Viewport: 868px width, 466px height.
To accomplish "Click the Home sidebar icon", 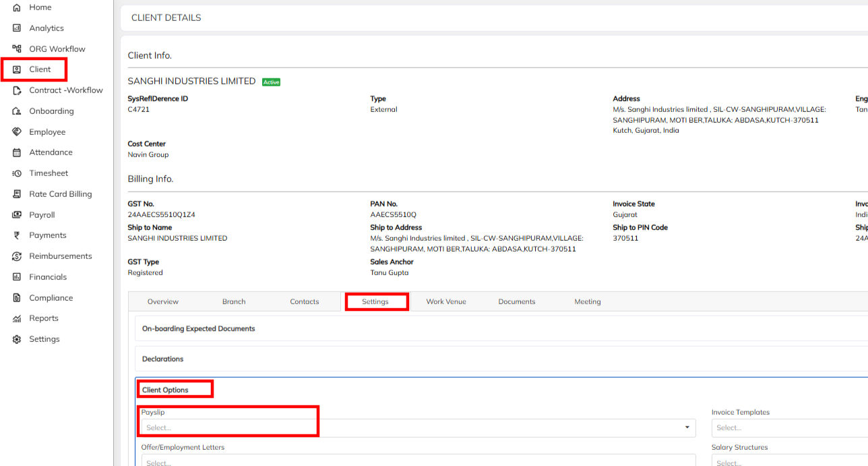I will [17, 7].
